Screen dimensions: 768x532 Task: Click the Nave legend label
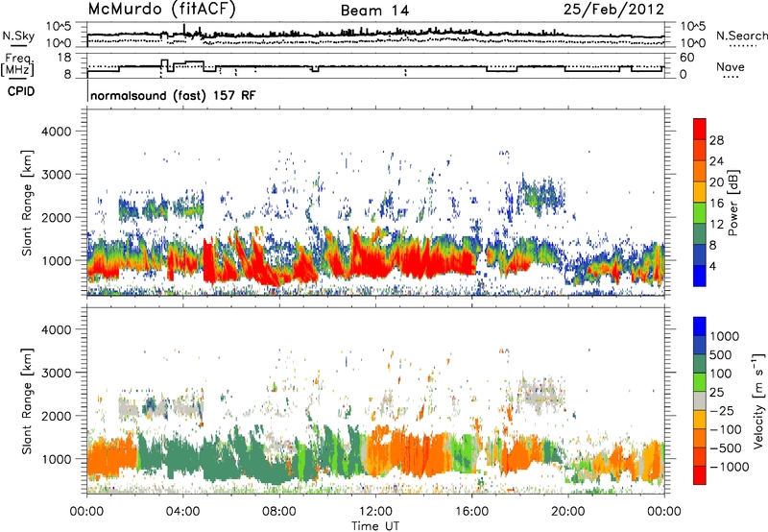[731, 66]
